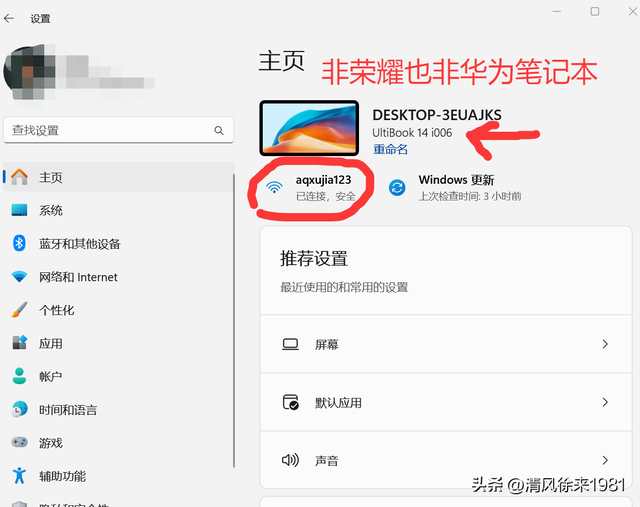Click the Apps icon in sidebar

[19, 343]
